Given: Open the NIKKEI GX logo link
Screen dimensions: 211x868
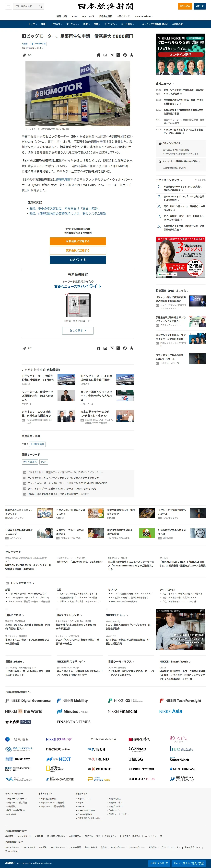Looking at the screenshot, I should click(125, 701).
